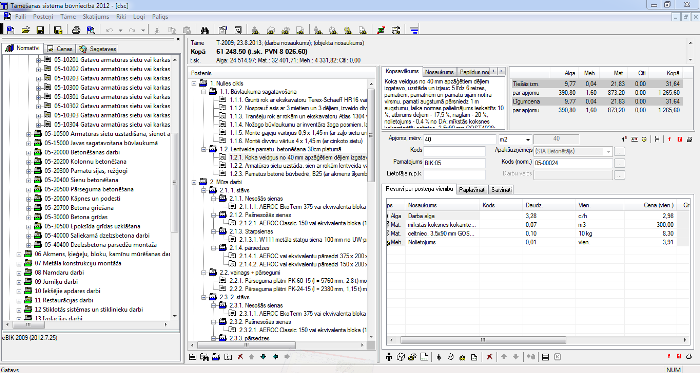Screen dimensions: 700x373
Task: Click the toolbar icon right of the properties icon
Action: tap(238, 30)
